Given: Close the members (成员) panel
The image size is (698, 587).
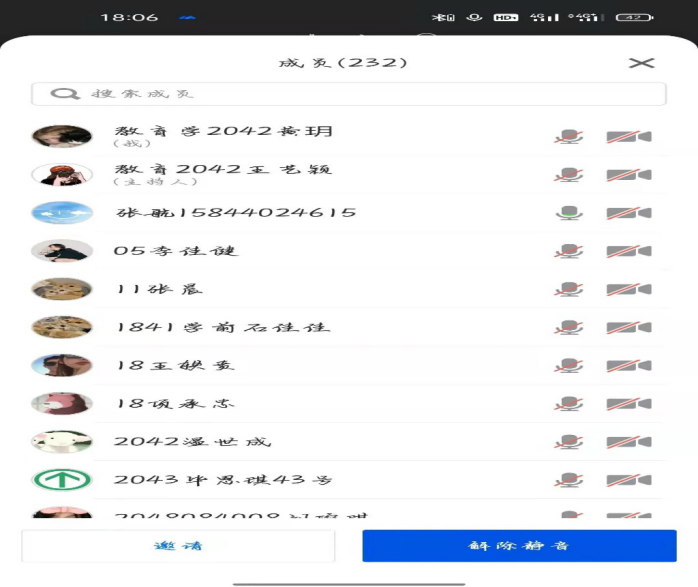Looking at the screenshot, I should (x=641, y=63).
